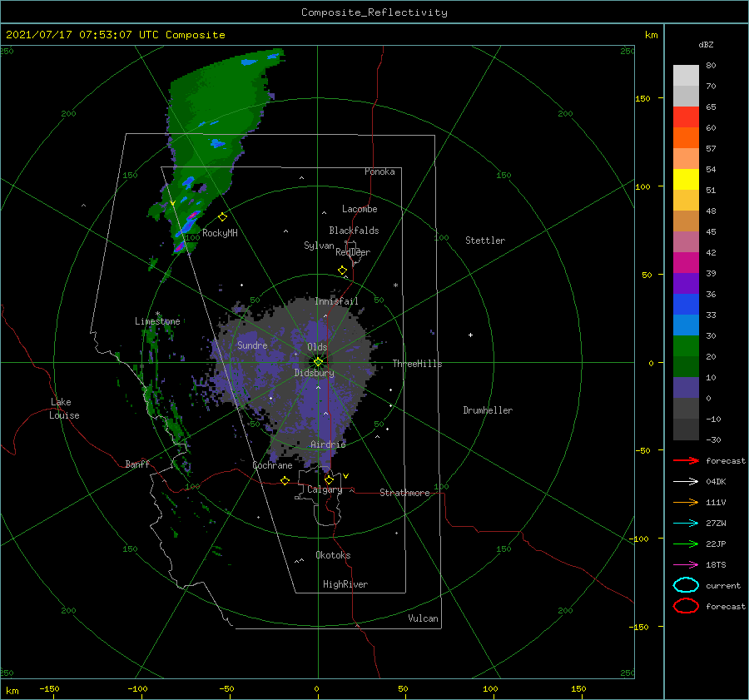Click the Stettler town label
This screenshot has width=749, height=700.
coord(485,241)
